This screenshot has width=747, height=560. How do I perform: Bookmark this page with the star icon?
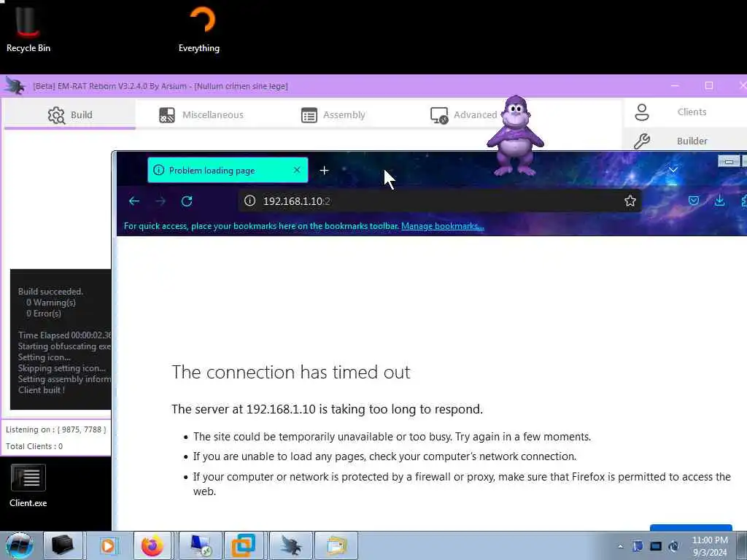click(x=630, y=201)
